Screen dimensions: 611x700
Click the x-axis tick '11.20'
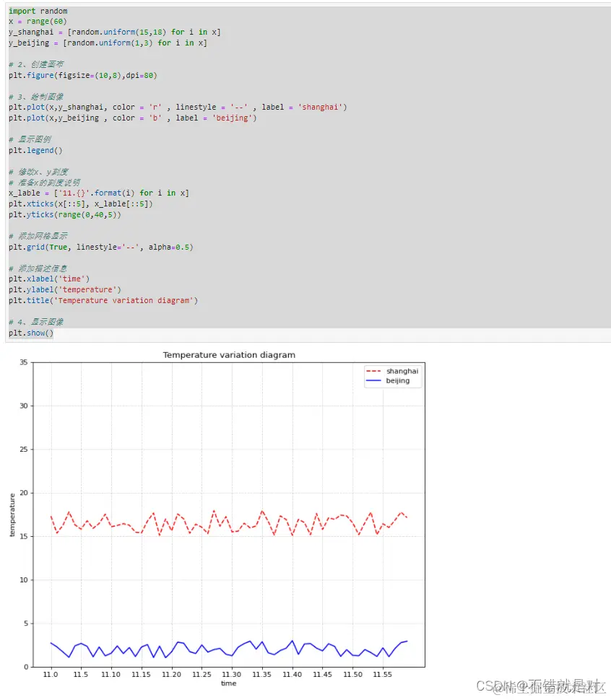pyautogui.click(x=171, y=675)
